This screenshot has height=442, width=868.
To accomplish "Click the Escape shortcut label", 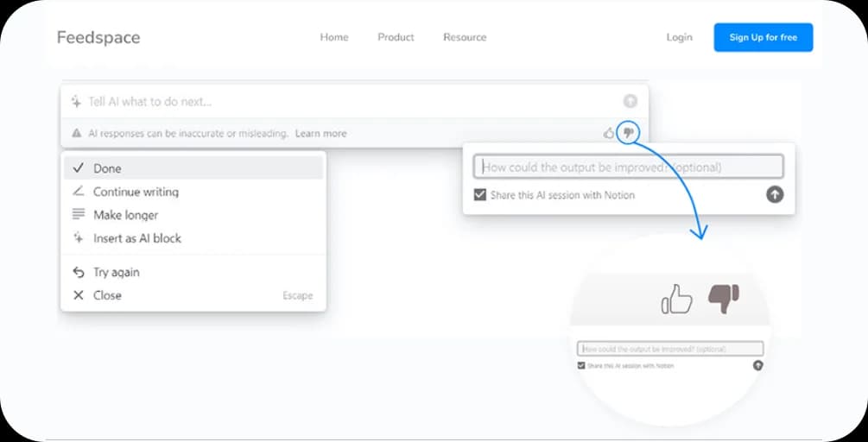I will click(298, 295).
